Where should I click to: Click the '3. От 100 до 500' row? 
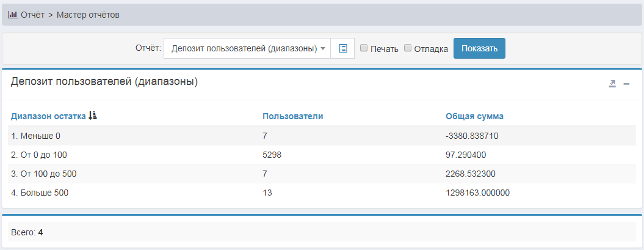point(43,174)
